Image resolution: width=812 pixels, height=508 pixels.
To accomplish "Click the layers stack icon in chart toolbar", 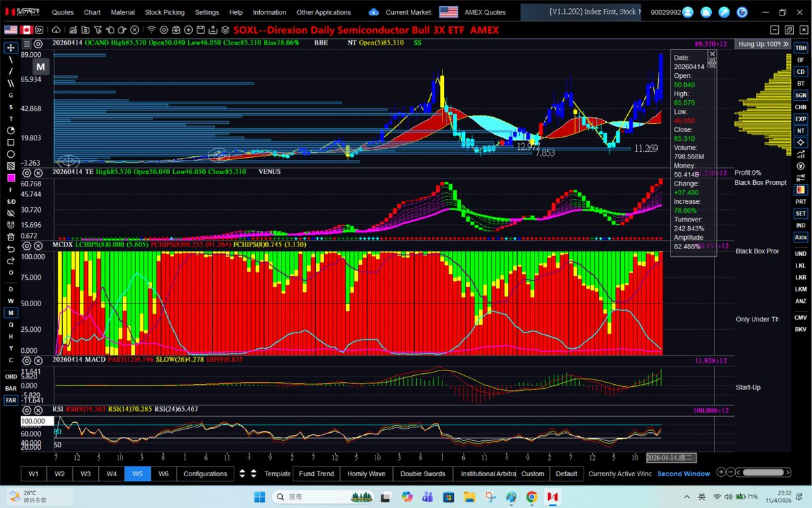I will 225,30.
